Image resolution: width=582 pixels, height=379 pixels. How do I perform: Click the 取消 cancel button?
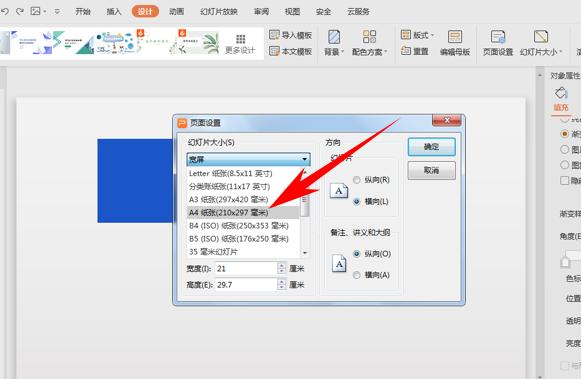coord(431,170)
